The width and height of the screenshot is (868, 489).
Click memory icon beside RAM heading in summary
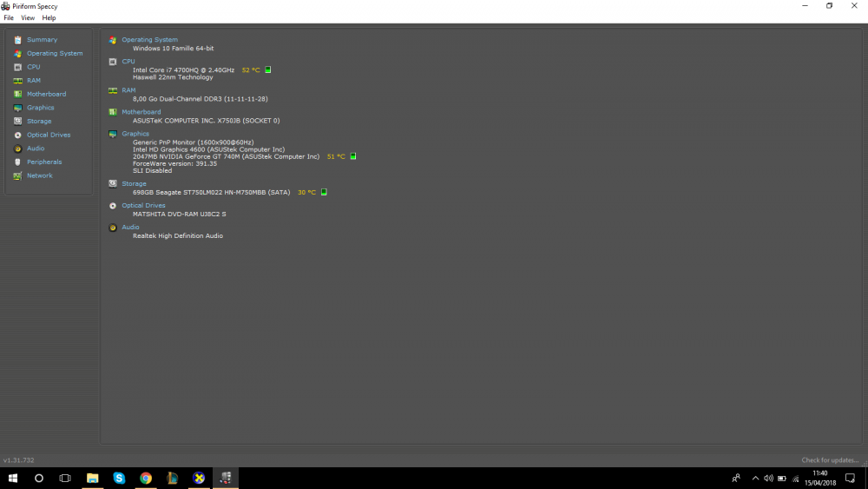click(113, 90)
